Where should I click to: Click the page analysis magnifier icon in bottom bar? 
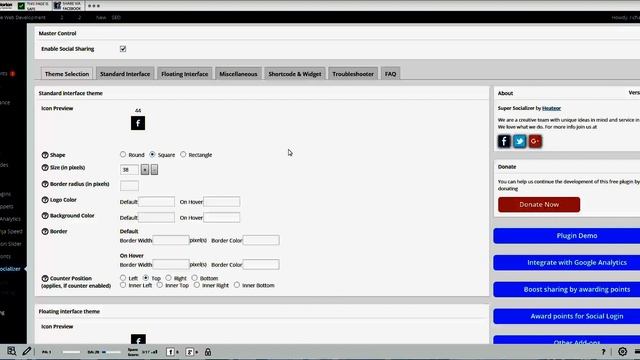11,351
